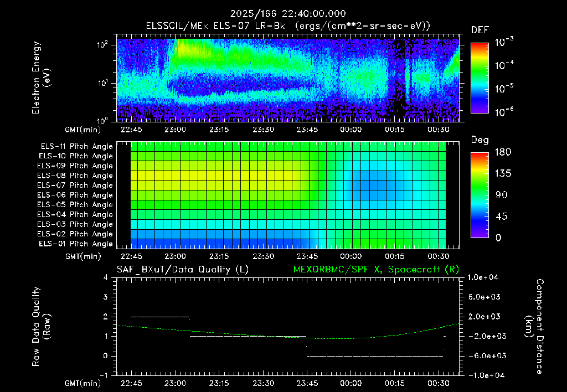567x392 pixels.
Task: Select the Component Distance (km) axis label
Action: (x=534, y=327)
